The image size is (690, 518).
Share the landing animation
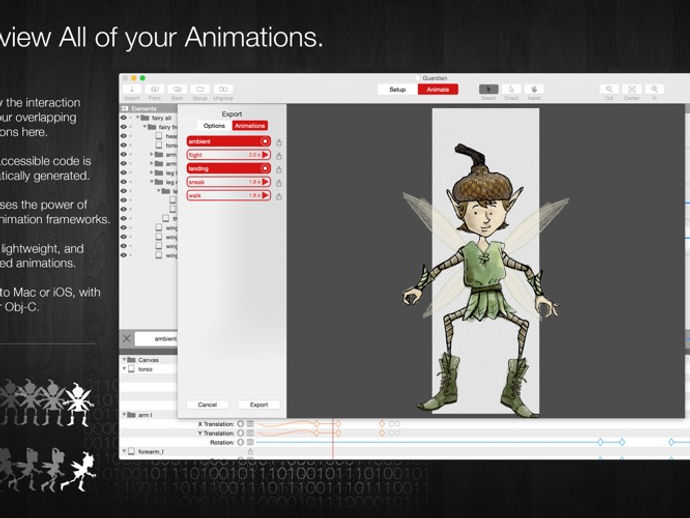pos(279,169)
